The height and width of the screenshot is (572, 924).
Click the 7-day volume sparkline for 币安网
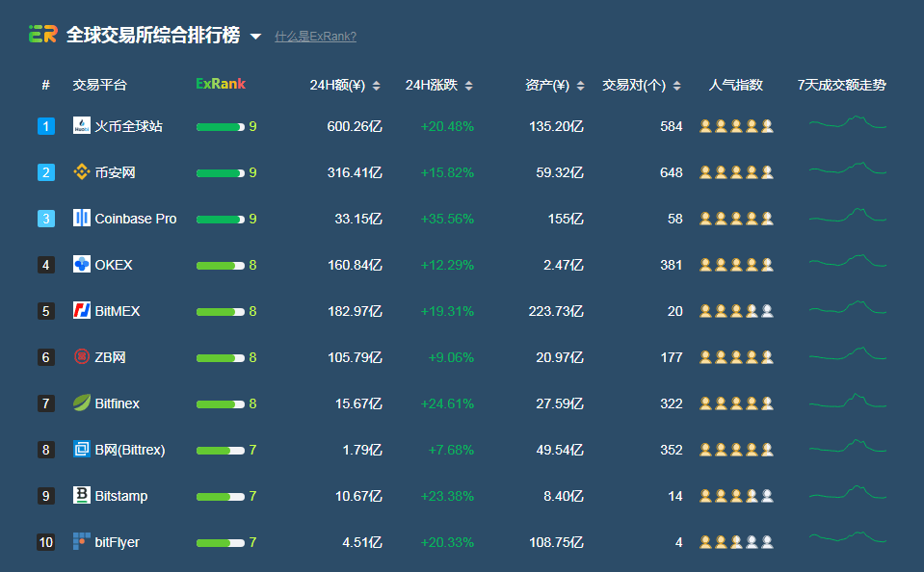click(847, 171)
